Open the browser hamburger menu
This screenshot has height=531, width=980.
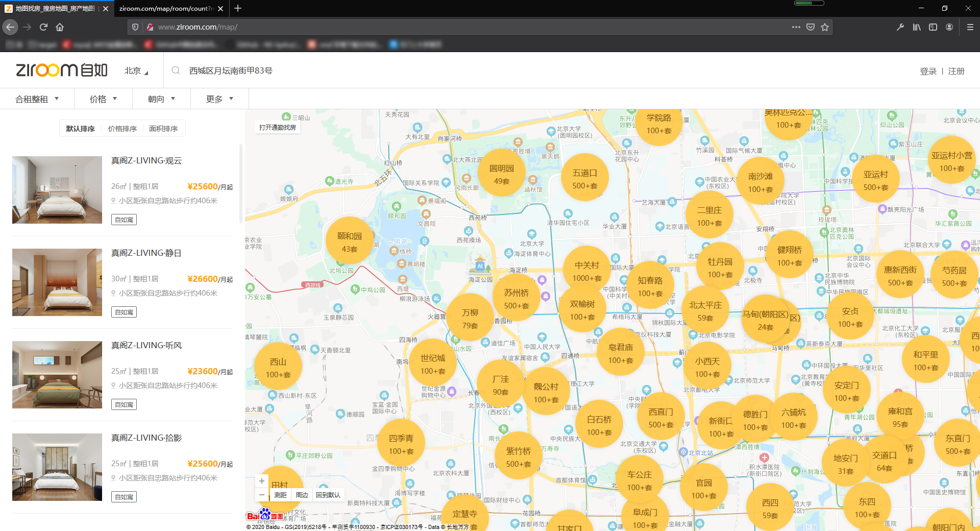[970, 27]
